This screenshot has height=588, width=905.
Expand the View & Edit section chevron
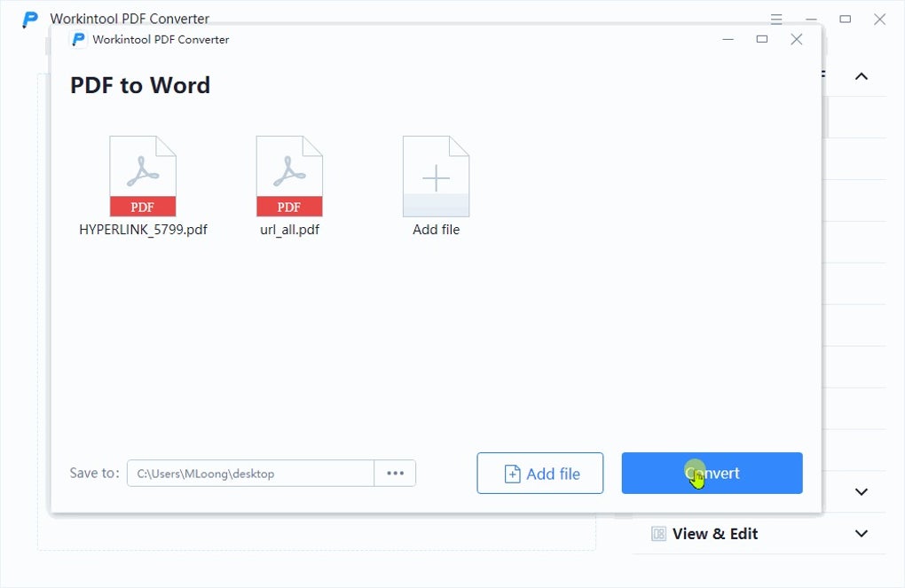pos(860,534)
